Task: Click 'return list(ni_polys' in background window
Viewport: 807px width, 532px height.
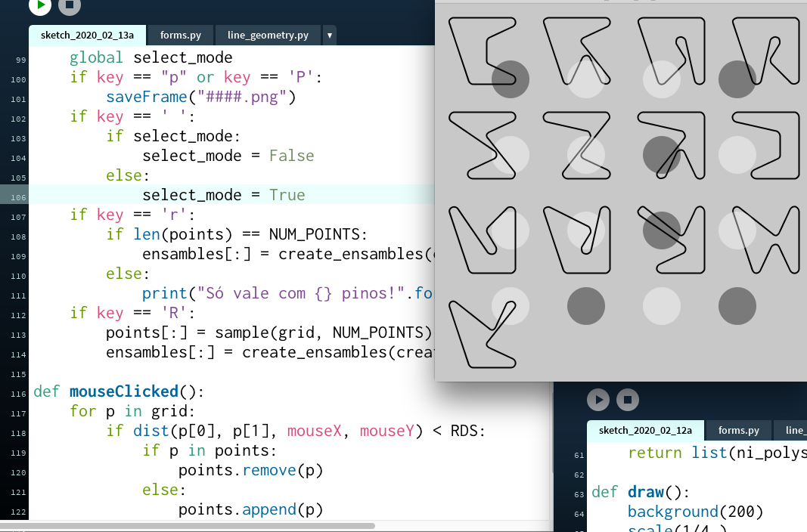Action: [717, 453]
